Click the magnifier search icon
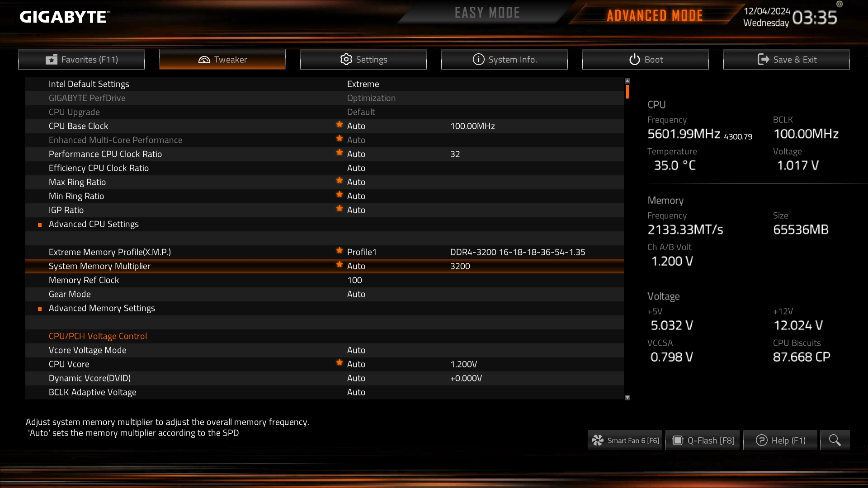Image resolution: width=868 pixels, height=488 pixels. coord(835,440)
